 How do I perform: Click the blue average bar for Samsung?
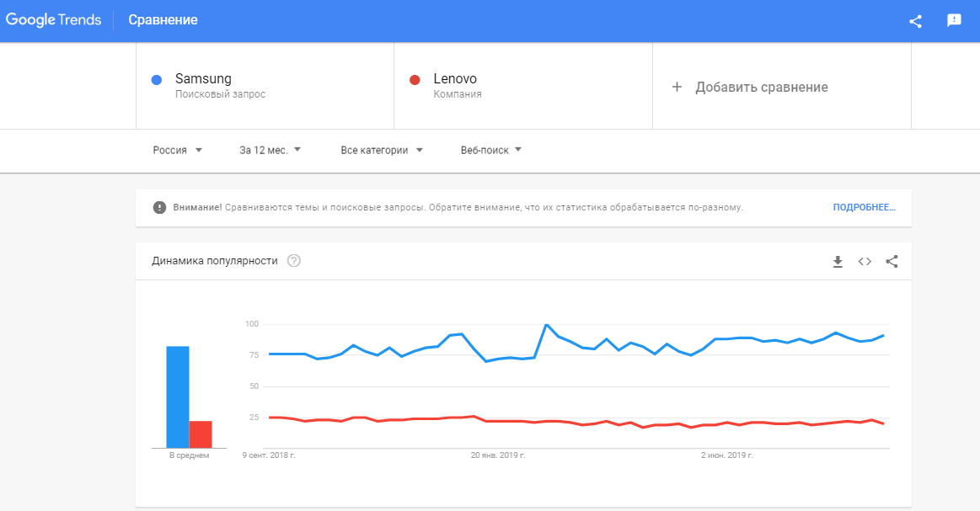click(x=176, y=396)
